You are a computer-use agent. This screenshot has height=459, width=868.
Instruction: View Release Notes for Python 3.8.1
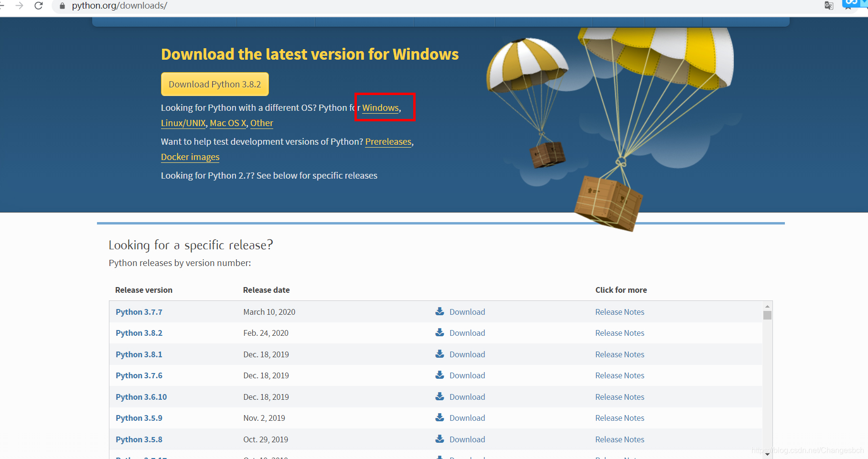pos(620,354)
